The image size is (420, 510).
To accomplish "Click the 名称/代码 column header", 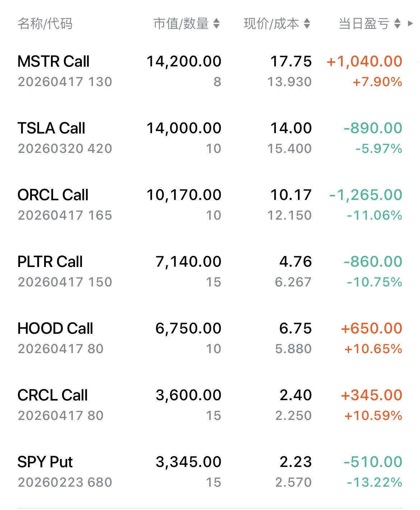I will click(x=45, y=24).
